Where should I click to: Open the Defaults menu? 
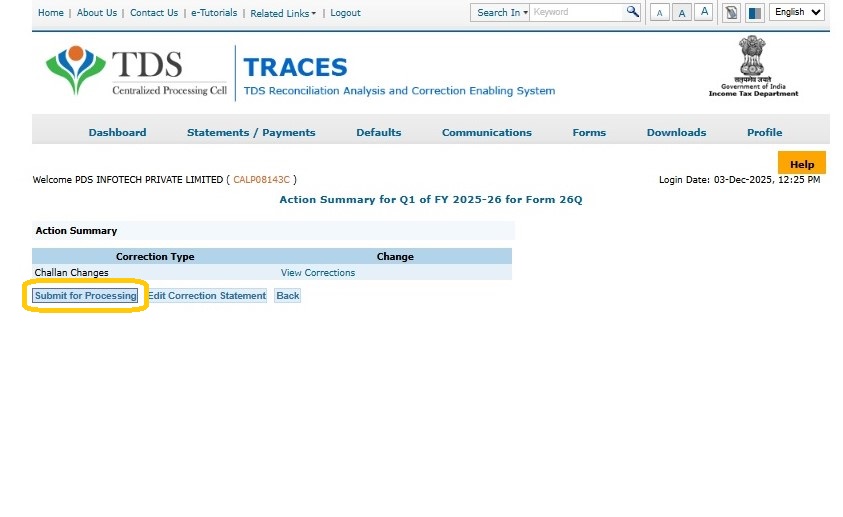tap(378, 132)
